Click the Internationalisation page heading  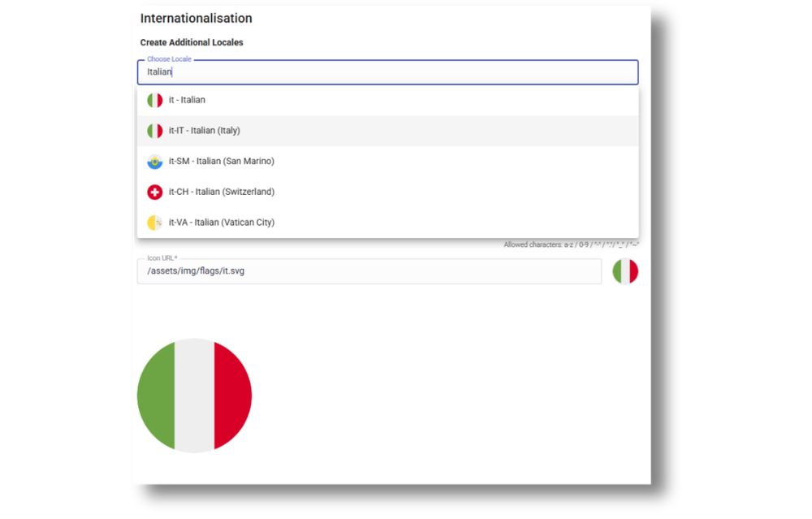(x=196, y=18)
